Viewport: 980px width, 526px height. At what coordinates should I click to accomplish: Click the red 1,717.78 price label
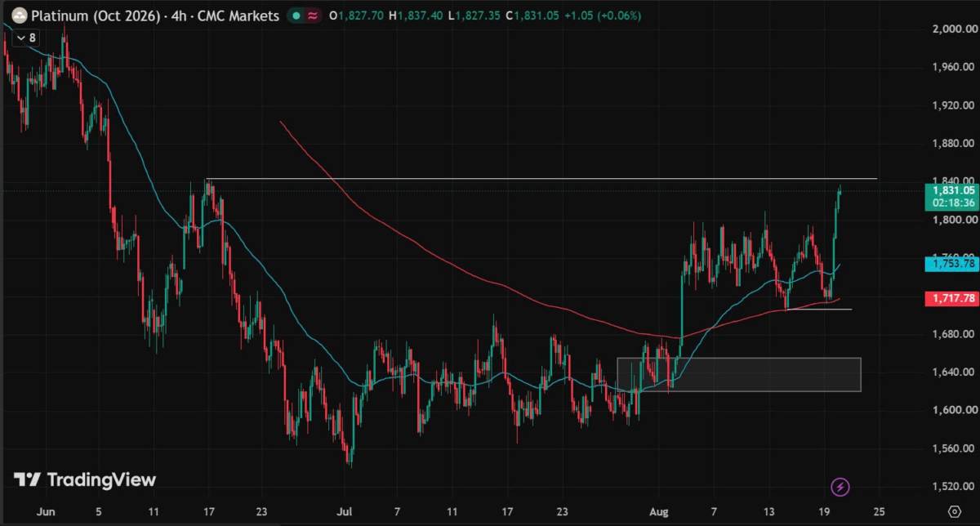tap(951, 298)
